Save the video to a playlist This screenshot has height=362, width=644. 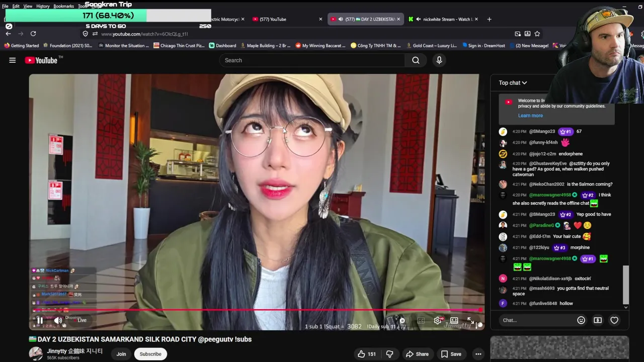tap(451, 354)
